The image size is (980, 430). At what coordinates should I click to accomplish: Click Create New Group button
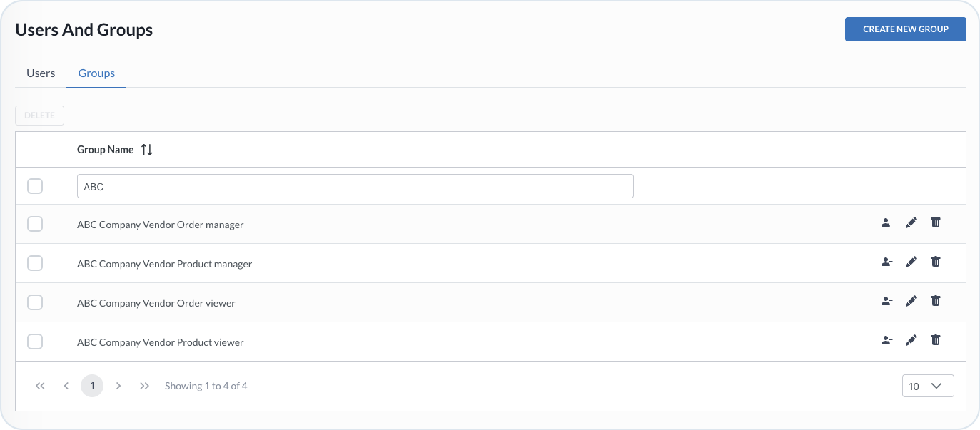(905, 29)
